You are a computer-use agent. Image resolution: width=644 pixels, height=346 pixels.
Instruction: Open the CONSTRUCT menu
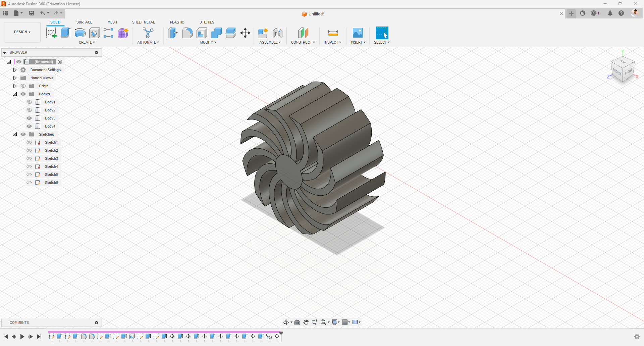click(303, 42)
